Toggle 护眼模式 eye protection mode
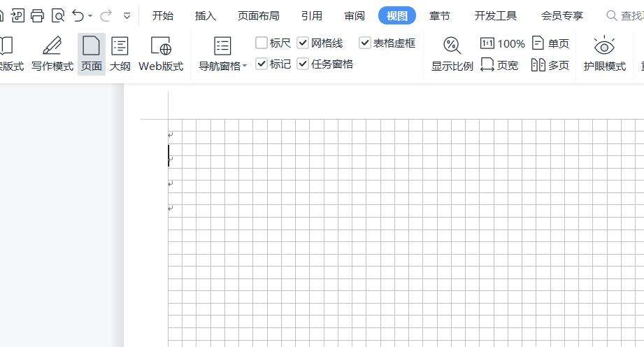 tap(604, 54)
